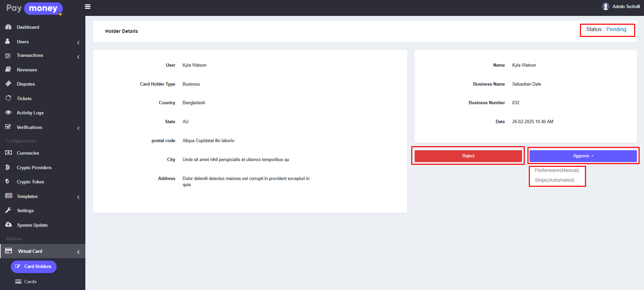This screenshot has height=290, width=644.
Task: Reject the card holder request
Action: [x=468, y=156]
